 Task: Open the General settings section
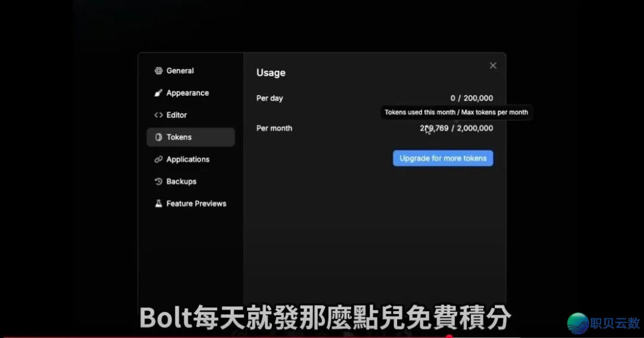click(191, 70)
